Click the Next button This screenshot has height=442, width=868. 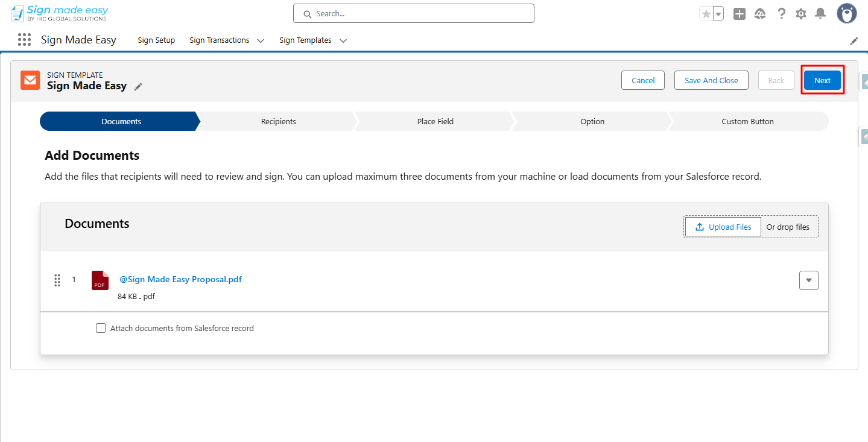822,80
